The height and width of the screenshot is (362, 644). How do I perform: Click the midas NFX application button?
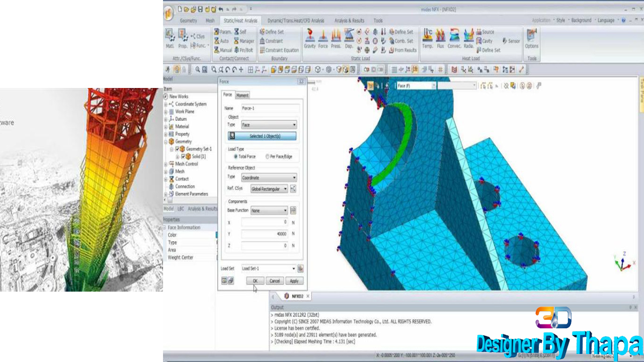pyautogui.click(x=169, y=13)
